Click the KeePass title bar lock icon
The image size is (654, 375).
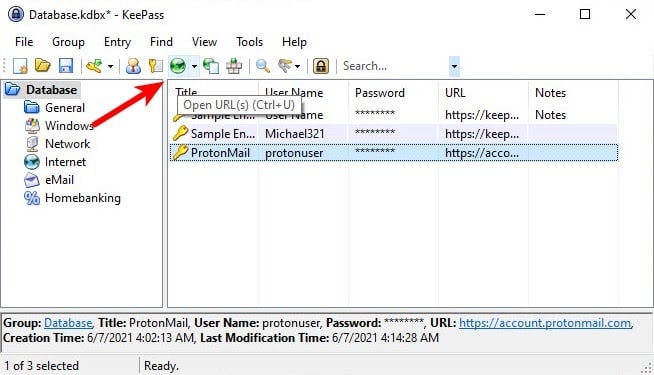[x=16, y=14]
